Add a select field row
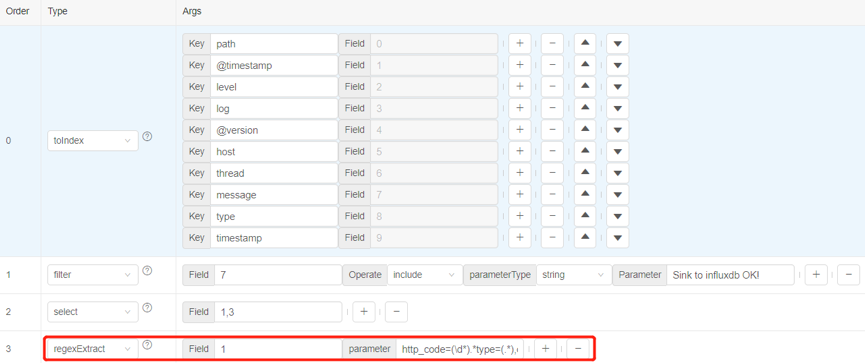The height and width of the screenshot is (363, 865). click(364, 312)
